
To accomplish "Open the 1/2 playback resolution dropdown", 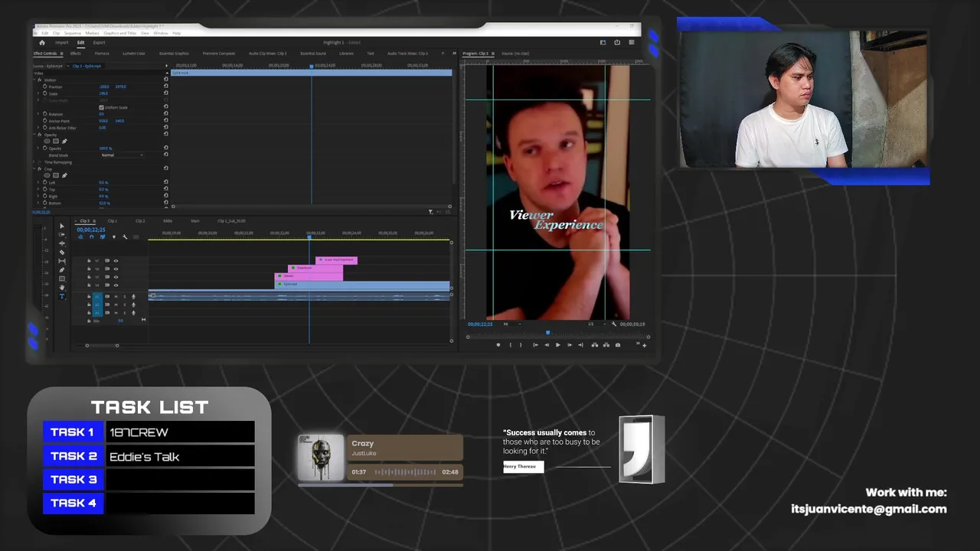I will click(x=596, y=324).
